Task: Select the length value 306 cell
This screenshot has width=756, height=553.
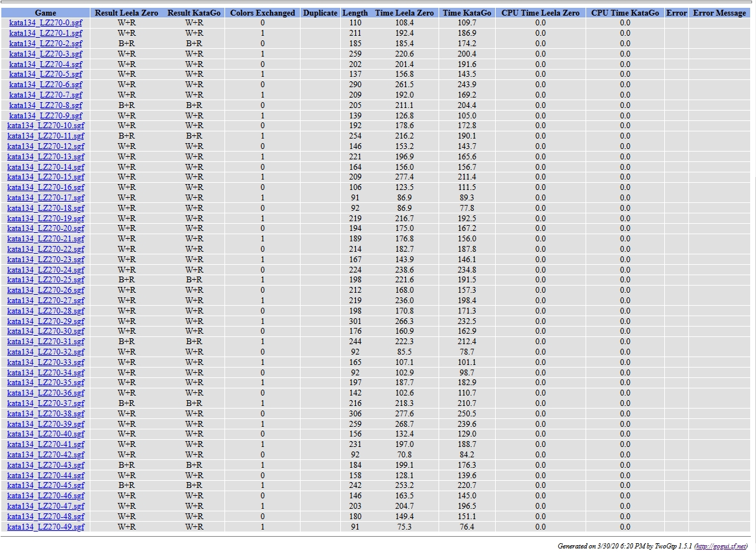Action: (355, 414)
